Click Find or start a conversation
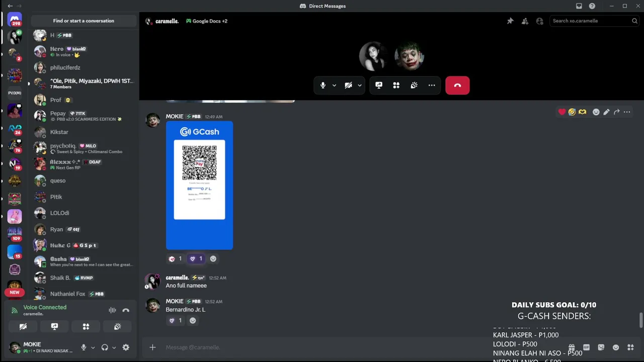The image size is (644, 362). point(84,21)
